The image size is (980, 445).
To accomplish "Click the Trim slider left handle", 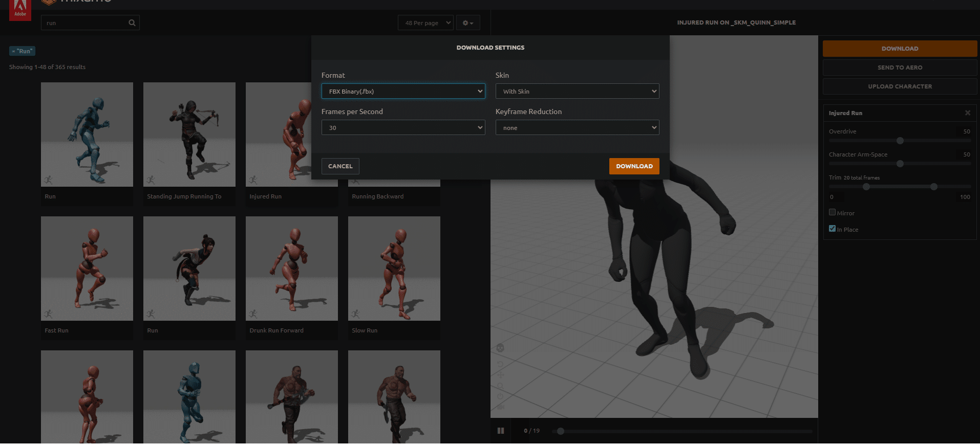I will click(866, 187).
